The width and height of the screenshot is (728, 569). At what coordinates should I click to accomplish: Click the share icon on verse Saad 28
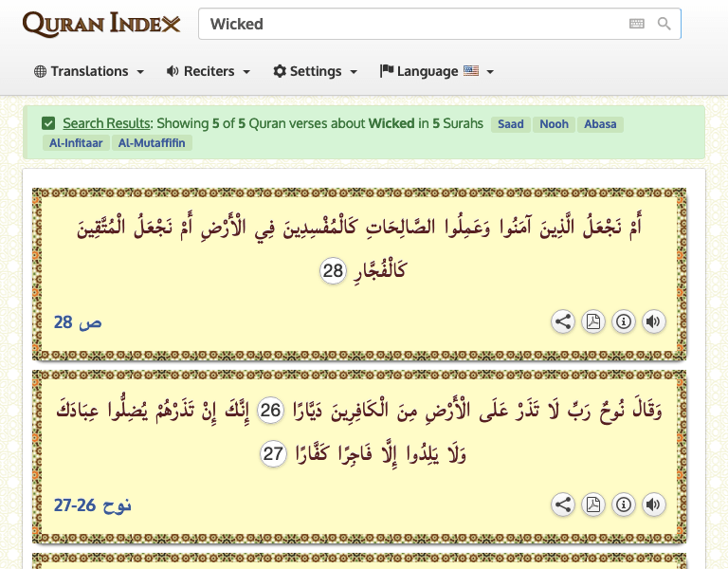563,321
